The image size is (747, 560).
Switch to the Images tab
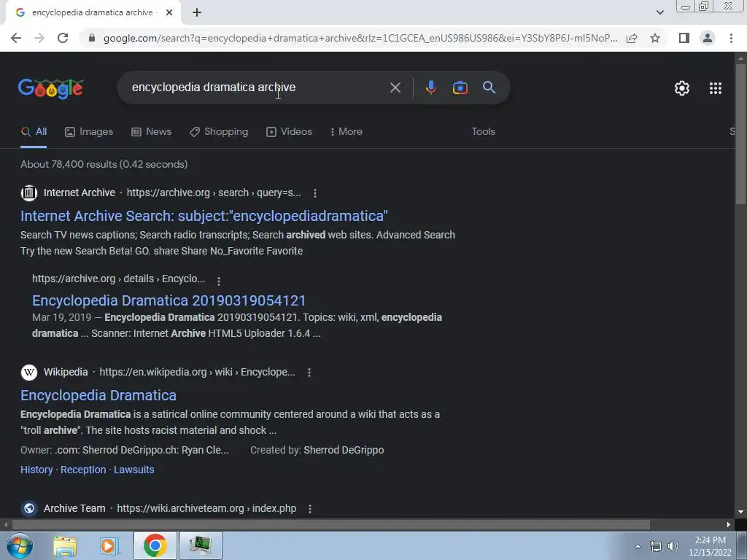click(x=89, y=132)
